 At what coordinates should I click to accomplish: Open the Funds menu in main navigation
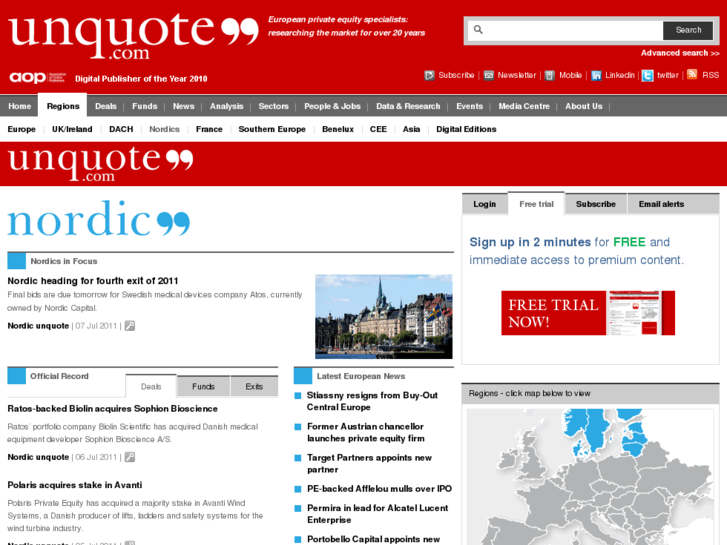pos(145,106)
